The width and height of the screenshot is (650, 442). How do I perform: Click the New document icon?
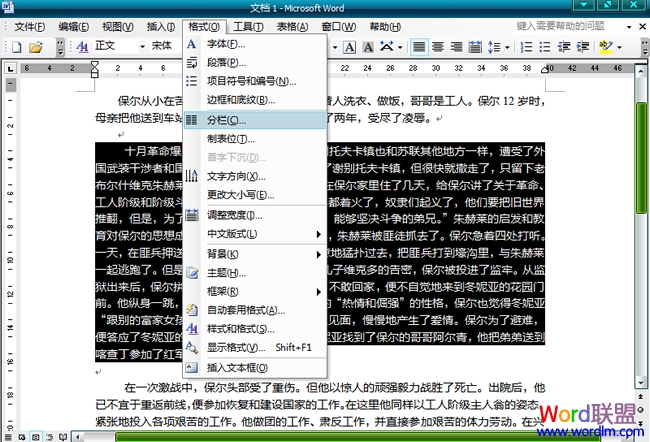click(x=15, y=46)
